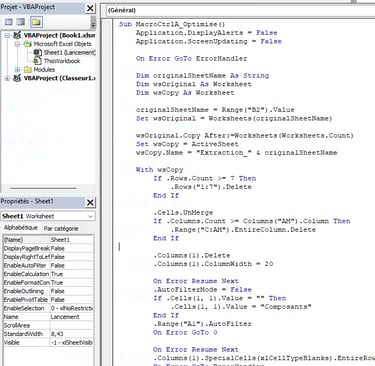Select the EnableAutoFilter property row
Screen dimensions: 375x366
click(48, 265)
